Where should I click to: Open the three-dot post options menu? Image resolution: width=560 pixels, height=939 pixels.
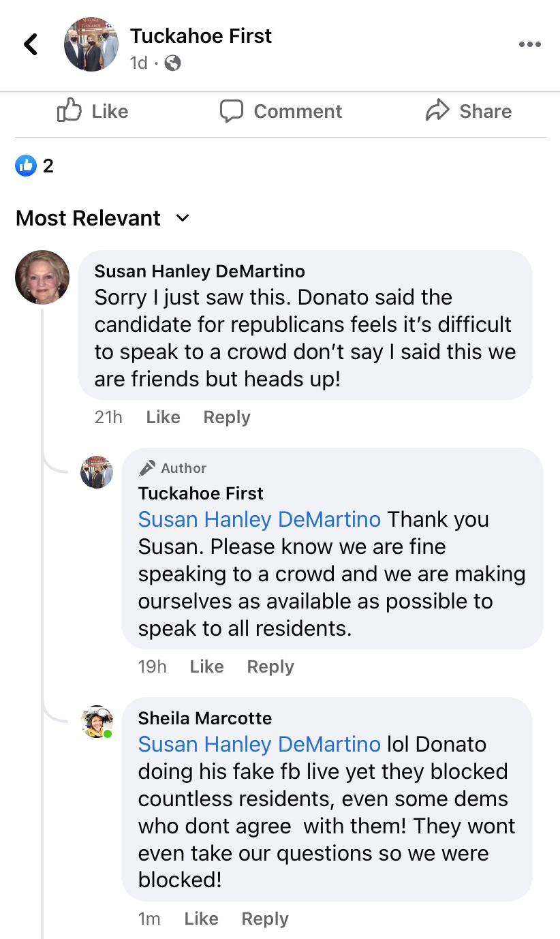click(x=529, y=44)
